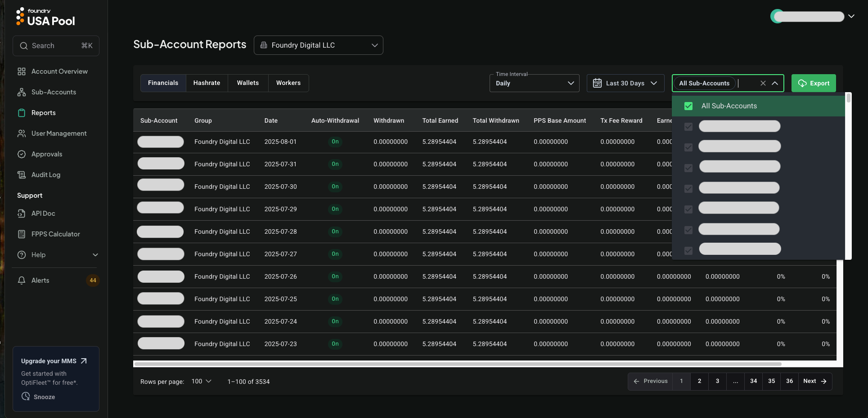
Task: Click the green Export button
Action: pos(813,83)
